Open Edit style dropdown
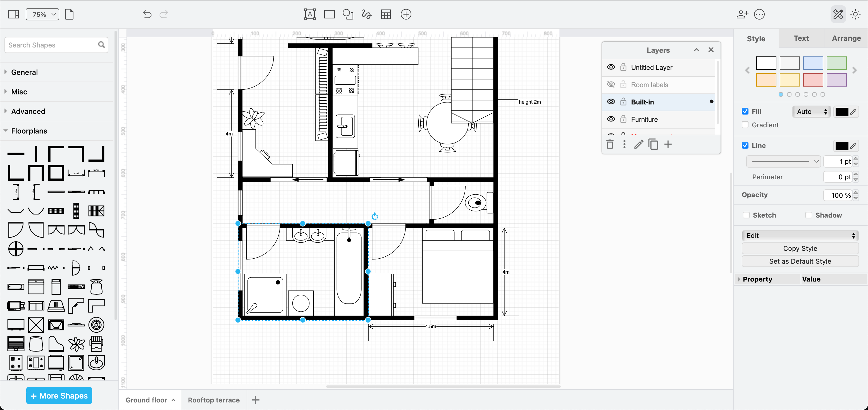The height and width of the screenshot is (410, 868). click(x=799, y=235)
